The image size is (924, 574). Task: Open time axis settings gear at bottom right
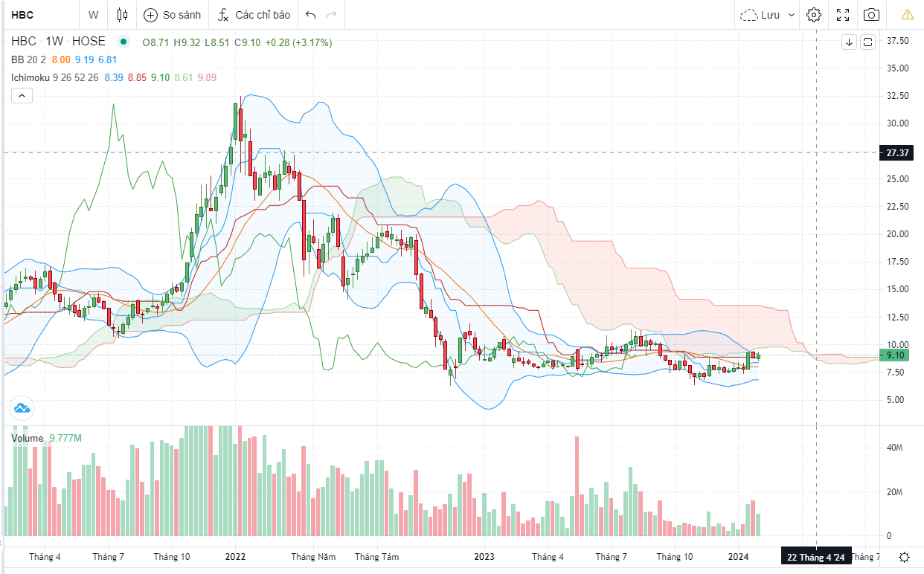905,557
